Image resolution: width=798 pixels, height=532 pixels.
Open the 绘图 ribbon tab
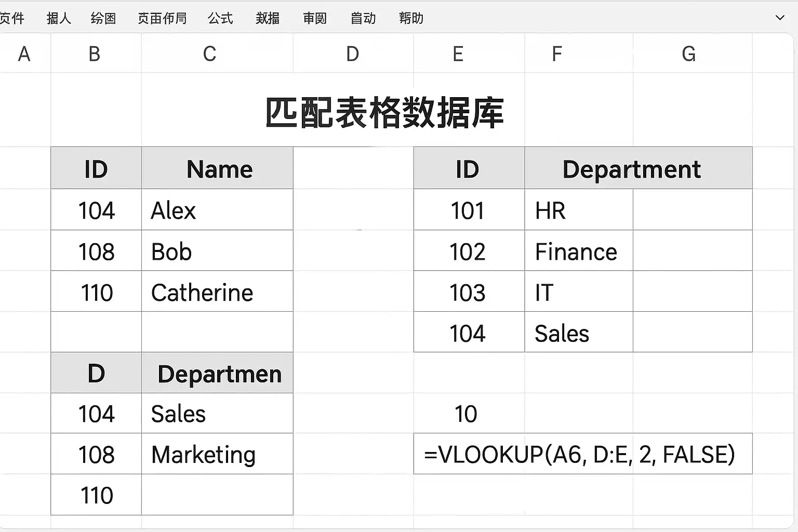[103, 18]
